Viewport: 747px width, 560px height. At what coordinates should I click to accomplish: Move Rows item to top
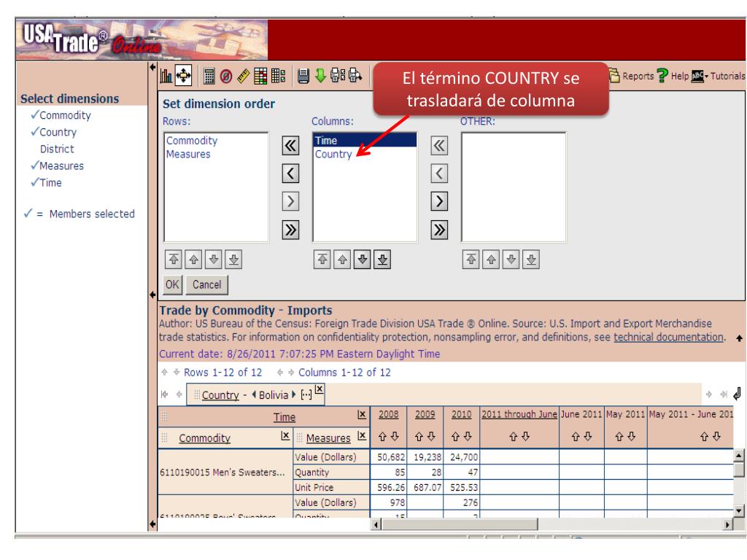point(174,260)
